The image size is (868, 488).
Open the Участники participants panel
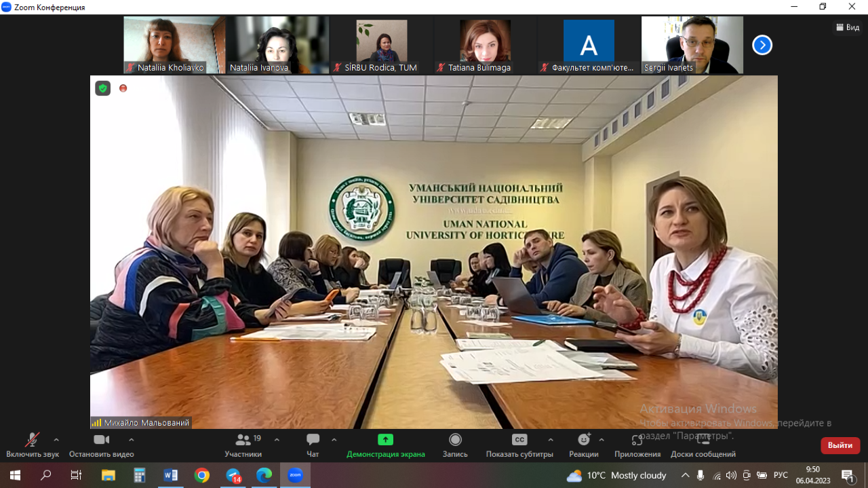243,445
